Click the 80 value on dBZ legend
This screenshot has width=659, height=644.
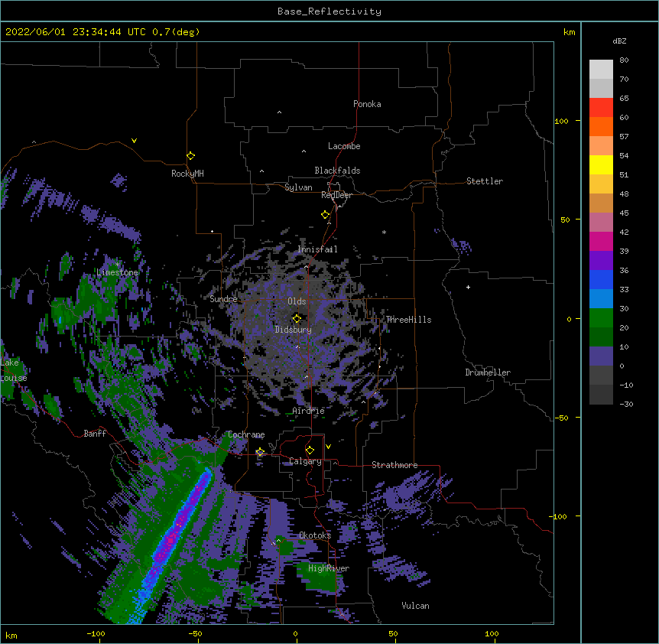point(624,60)
